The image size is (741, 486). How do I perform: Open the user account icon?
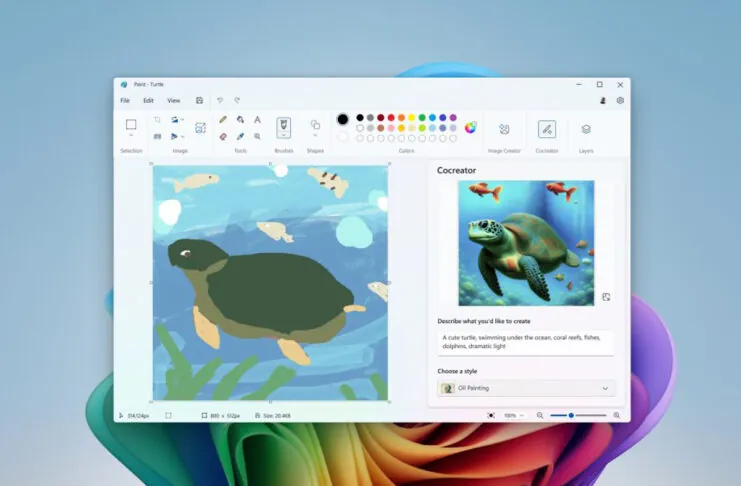point(603,100)
